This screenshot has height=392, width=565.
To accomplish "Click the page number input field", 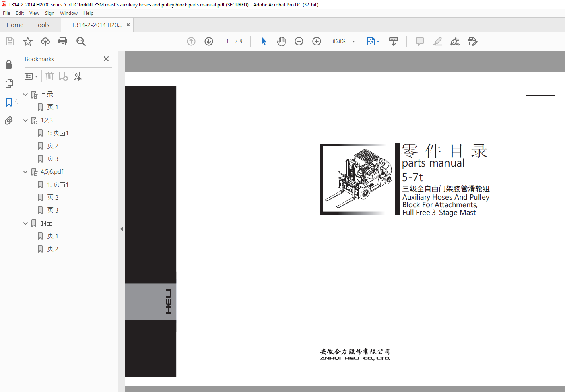I will coord(227,41).
